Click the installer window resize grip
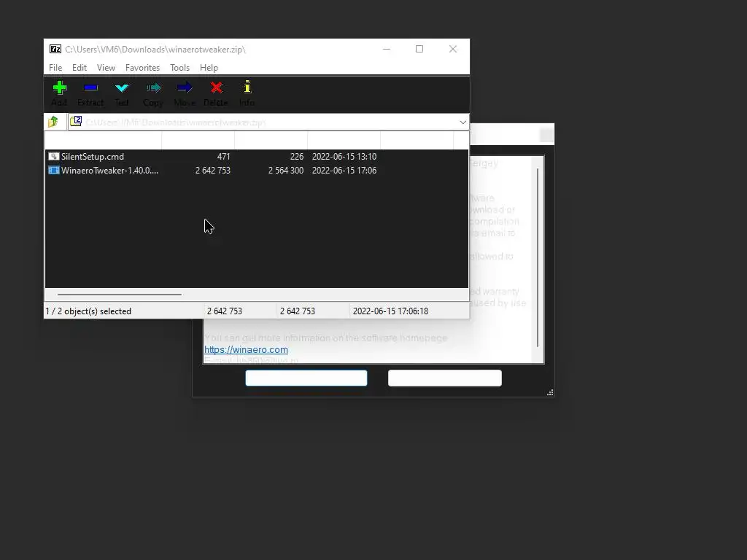 pyautogui.click(x=550, y=392)
